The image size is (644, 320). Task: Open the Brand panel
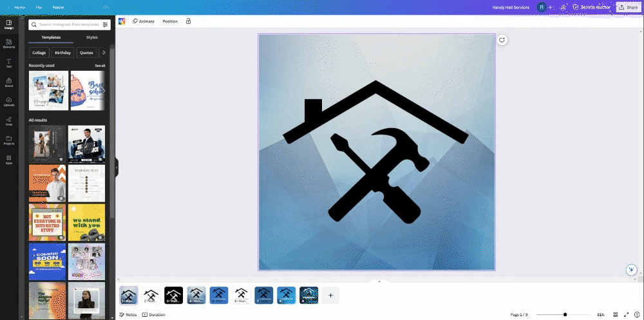tap(8, 82)
